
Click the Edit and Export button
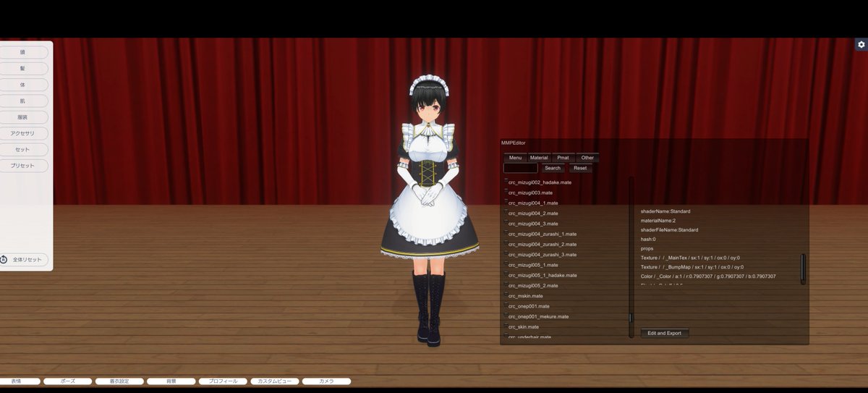click(x=665, y=333)
